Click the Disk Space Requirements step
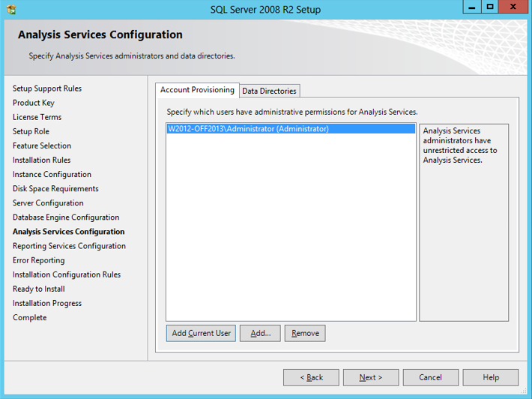The image size is (532, 399). click(55, 188)
